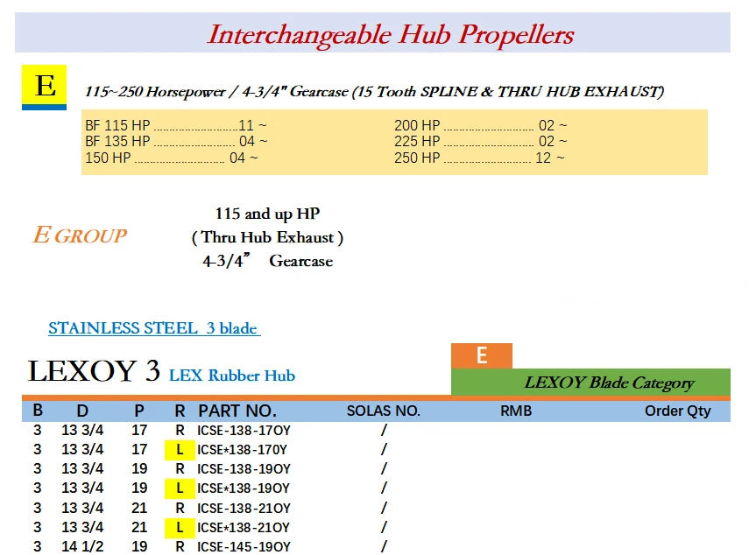
Task: Click the BF 135 HP entry
Action: (176, 141)
